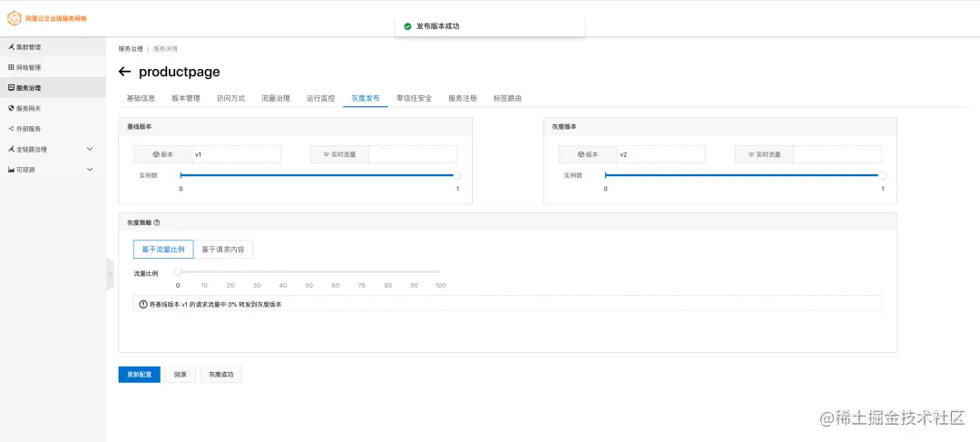Switch to the 服务注册 tab
Image resolution: width=980 pixels, height=442 pixels.
point(463,98)
